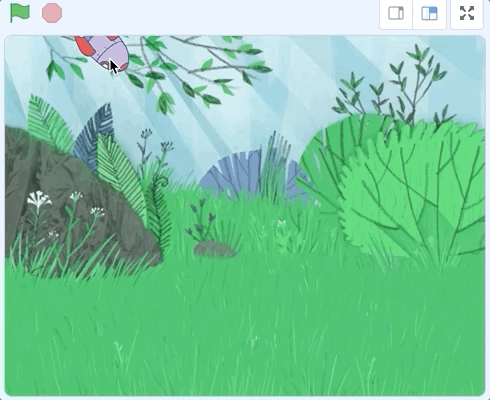Switch to the small stage layout
Viewport: 490px width, 400px height.
(x=396, y=14)
